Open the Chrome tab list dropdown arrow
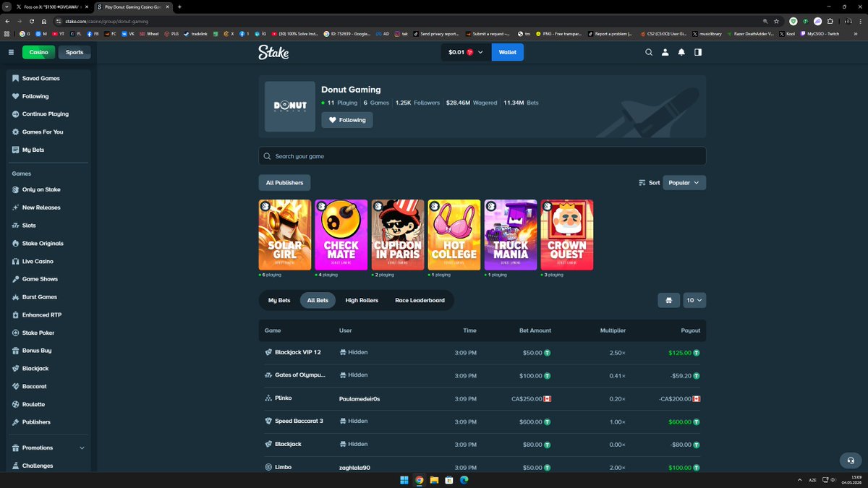Screen dimensions: 868x488 coord(7,7)
